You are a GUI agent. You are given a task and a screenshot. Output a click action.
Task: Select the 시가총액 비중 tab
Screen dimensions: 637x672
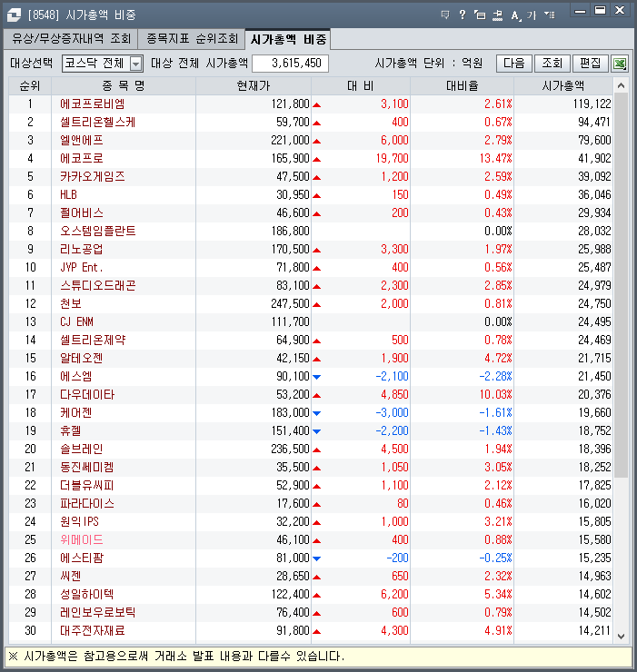288,39
